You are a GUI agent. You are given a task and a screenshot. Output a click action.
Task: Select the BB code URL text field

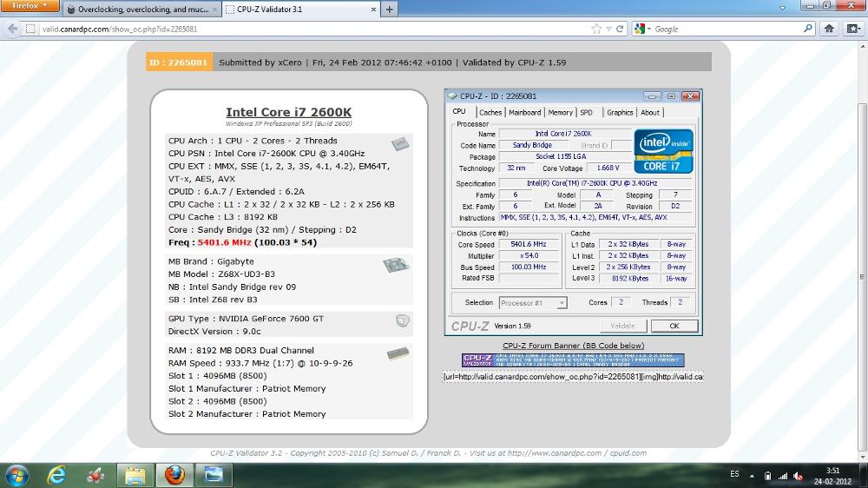tap(573, 377)
